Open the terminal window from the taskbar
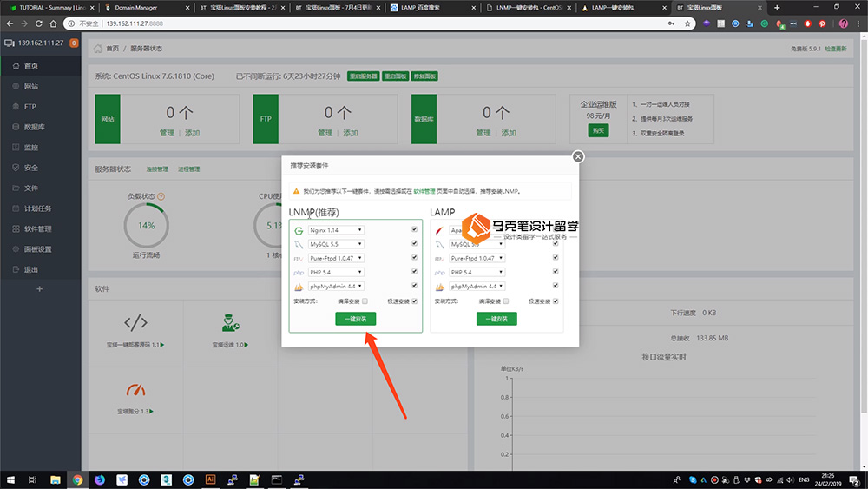 277,480
